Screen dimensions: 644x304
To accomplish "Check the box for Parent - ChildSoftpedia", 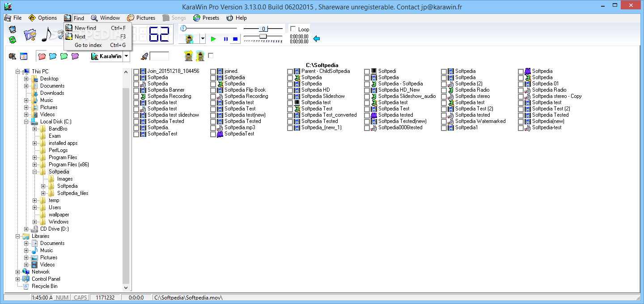I will pos(290,72).
